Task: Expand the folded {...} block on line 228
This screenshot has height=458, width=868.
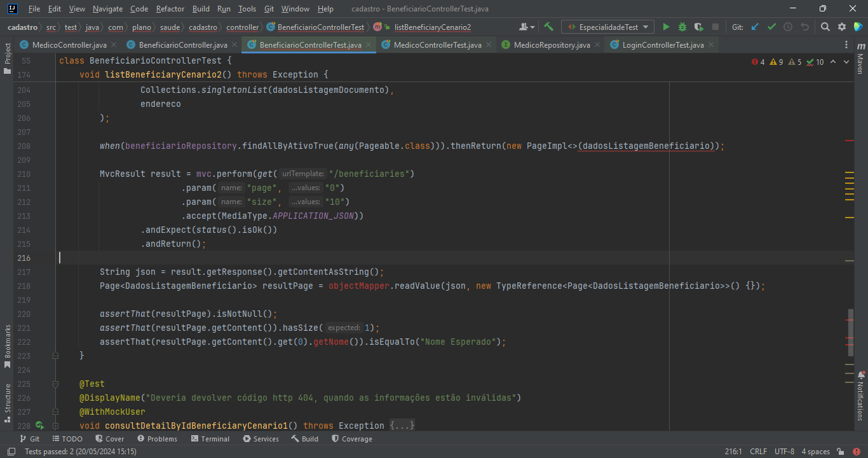Action: point(402,426)
